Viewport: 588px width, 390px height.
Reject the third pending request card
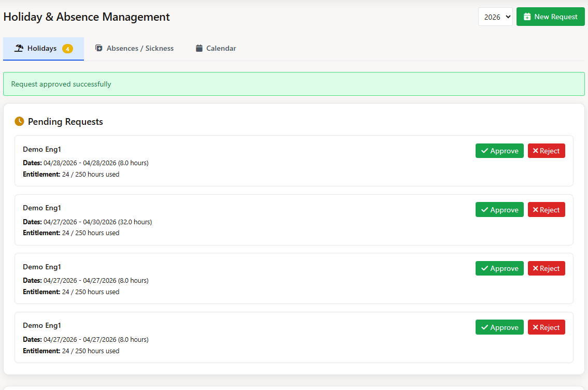pyautogui.click(x=547, y=268)
